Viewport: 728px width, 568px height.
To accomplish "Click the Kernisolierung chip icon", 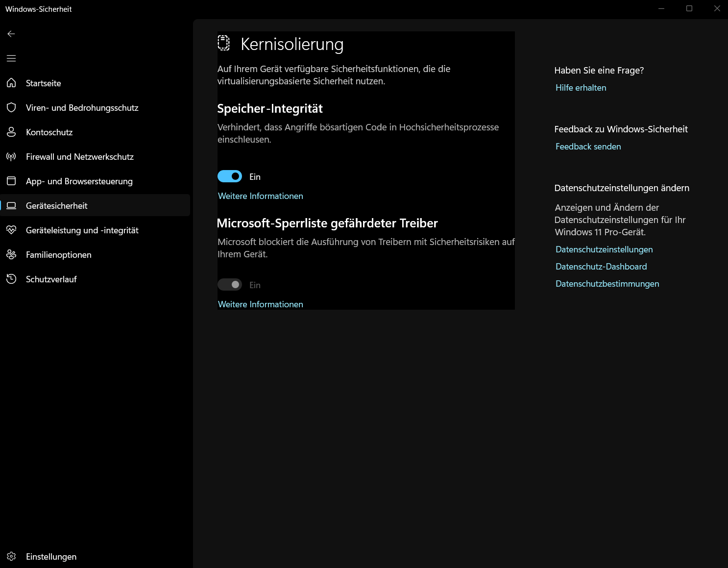I will [x=223, y=43].
